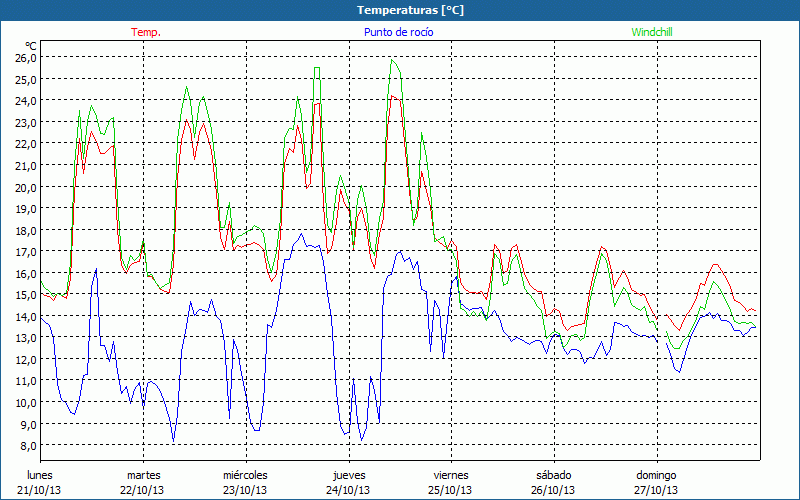Click the "martes" day label
Screen dimensions: 800x500
pyautogui.click(x=143, y=475)
